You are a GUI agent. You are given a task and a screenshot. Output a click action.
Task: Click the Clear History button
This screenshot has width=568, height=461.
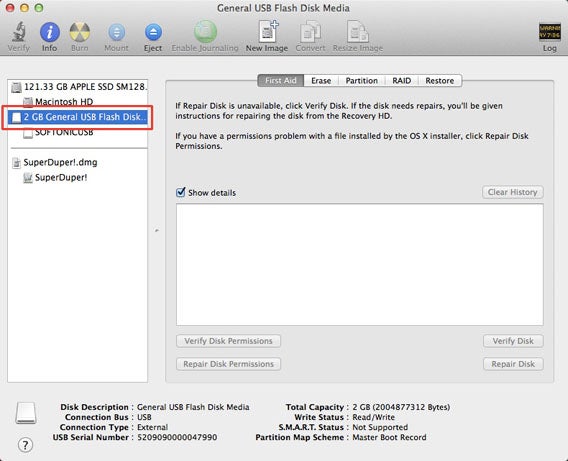coord(513,192)
